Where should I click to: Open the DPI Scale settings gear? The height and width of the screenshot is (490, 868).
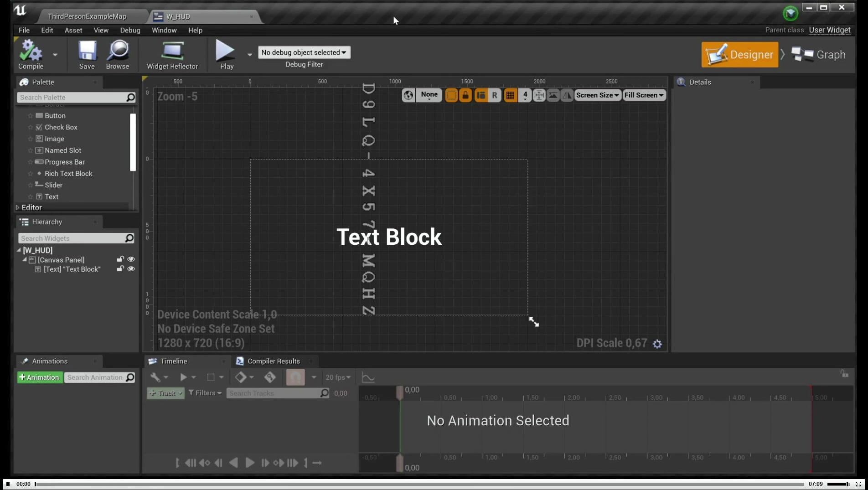(657, 344)
